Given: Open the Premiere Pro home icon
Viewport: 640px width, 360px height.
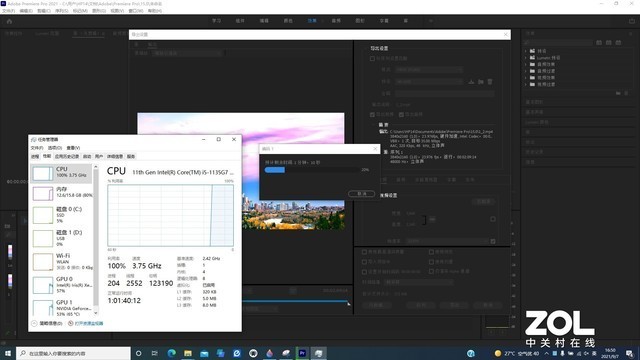Looking at the screenshot, I should (9, 21).
